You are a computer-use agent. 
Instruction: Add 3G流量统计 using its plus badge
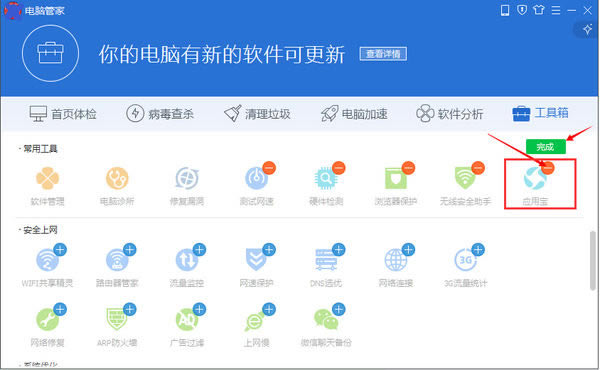pyautogui.click(x=478, y=249)
